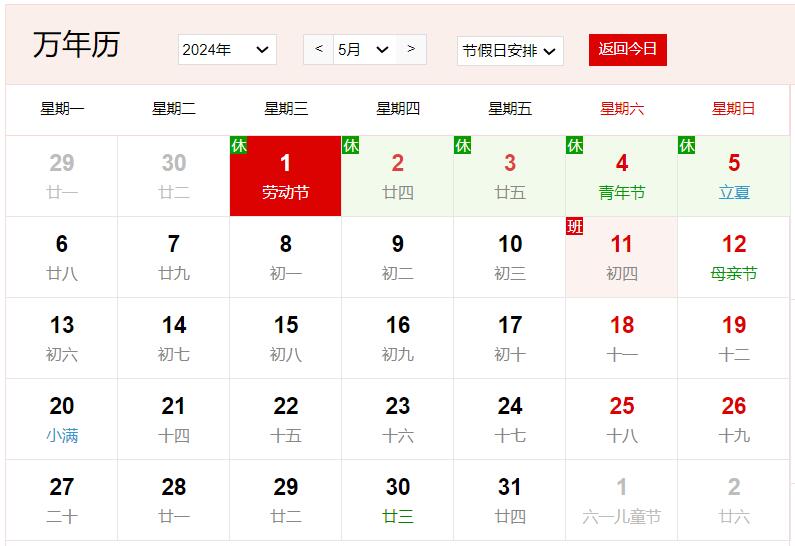Select May 12 母亲节 date
This screenshot has width=795, height=546.
[x=733, y=257]
